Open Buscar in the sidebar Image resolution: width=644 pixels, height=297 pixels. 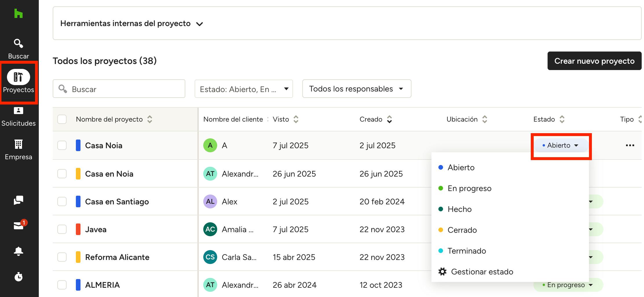coord(19,49)
